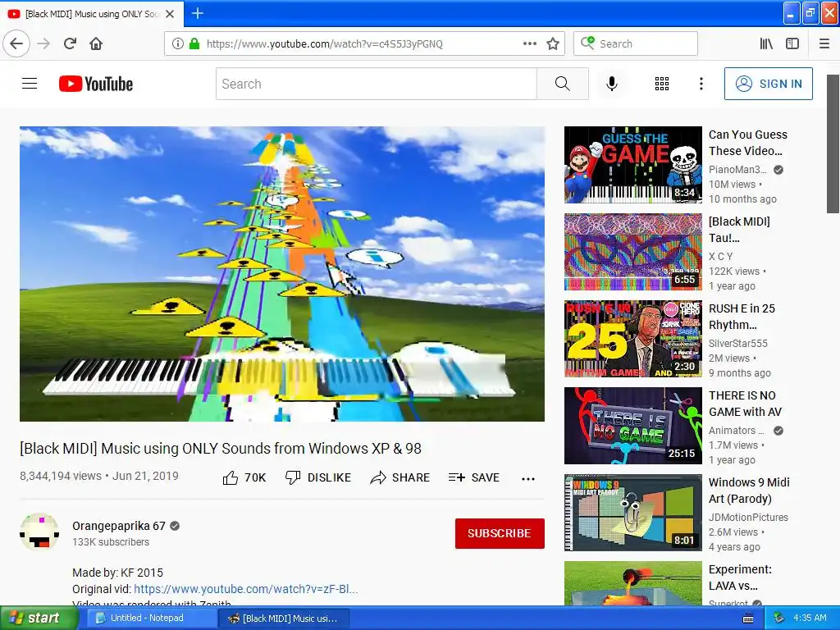Viewport: 840px width, 630px height.
Task: Click the SHARE button
Action: coord(400,477)
